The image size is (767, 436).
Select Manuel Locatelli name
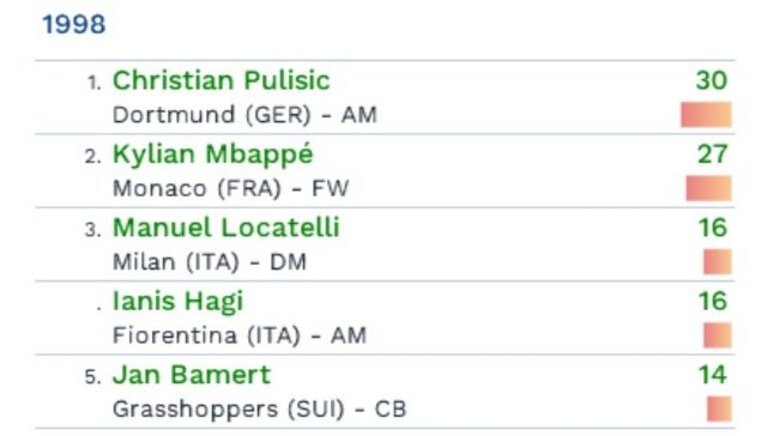(226, 228)
